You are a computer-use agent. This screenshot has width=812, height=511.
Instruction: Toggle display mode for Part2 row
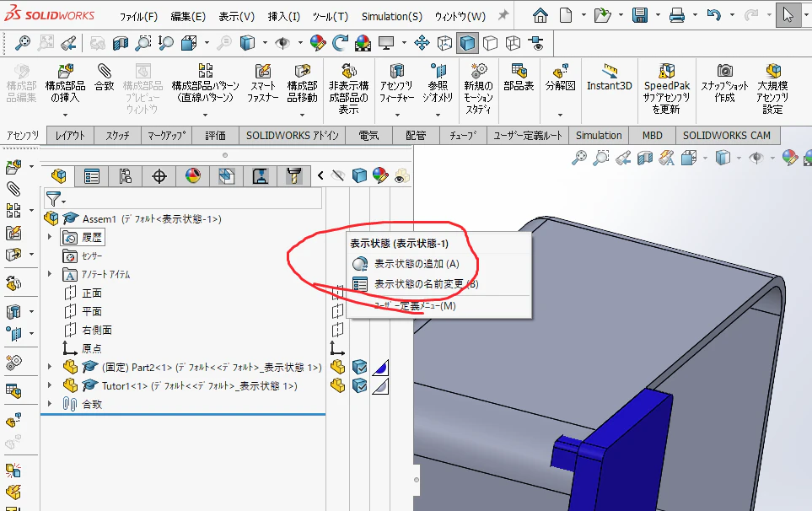coord(359,367)
